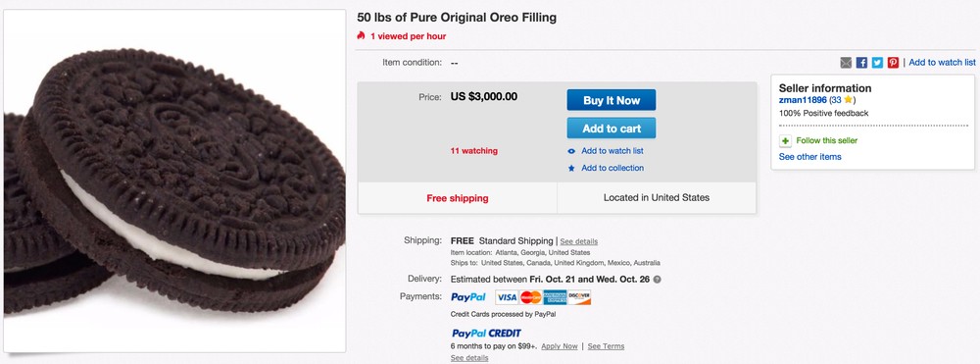This screenshot has height=364, width=980.
Task: Buy the Oreo filling with Buy It Now
Action: (612, 100)
